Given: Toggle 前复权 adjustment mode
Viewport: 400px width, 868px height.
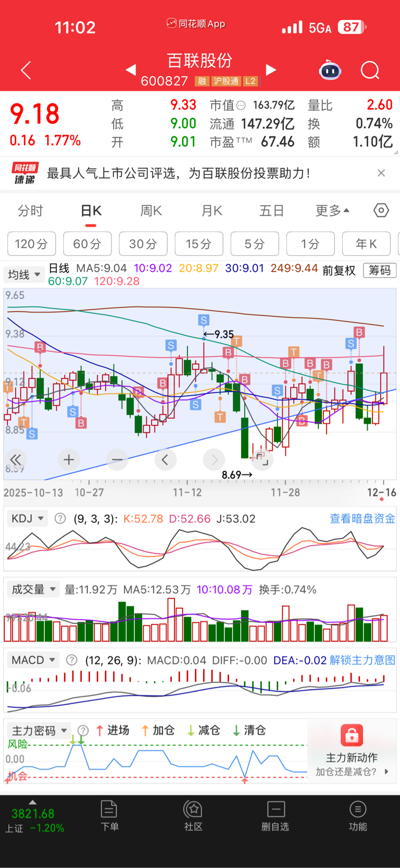Looking at the screenshot, I should pos(339,270).
